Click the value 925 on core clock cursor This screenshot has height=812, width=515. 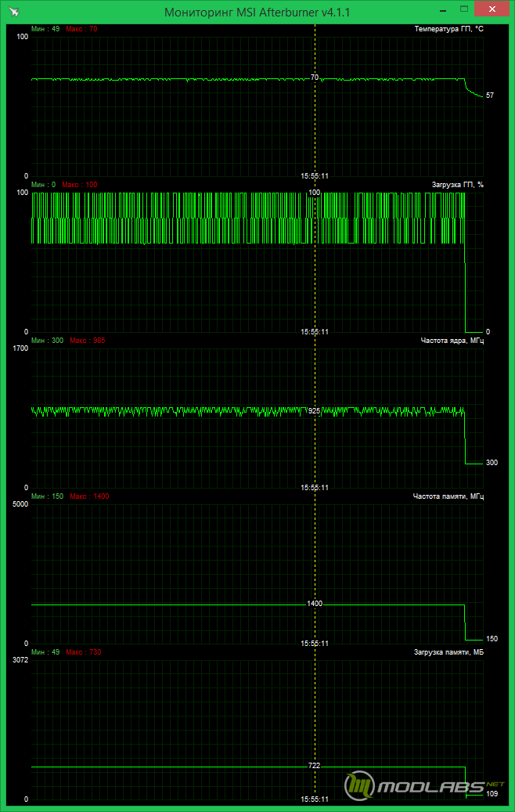coord(314,410)
